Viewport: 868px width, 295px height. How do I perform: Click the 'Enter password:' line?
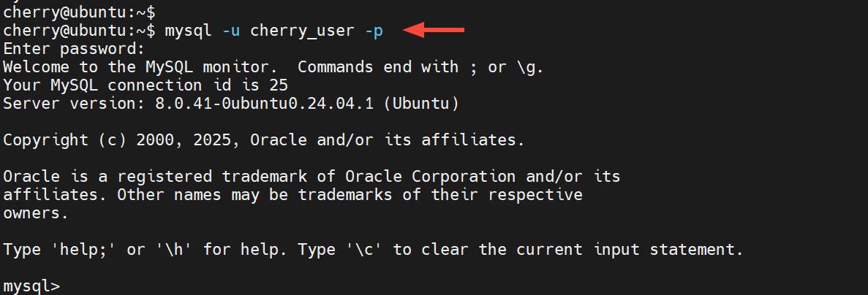[x=75, y=49]
